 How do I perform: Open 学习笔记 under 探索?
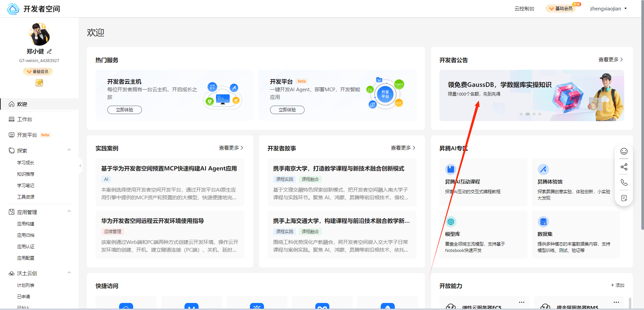point(26,186)
